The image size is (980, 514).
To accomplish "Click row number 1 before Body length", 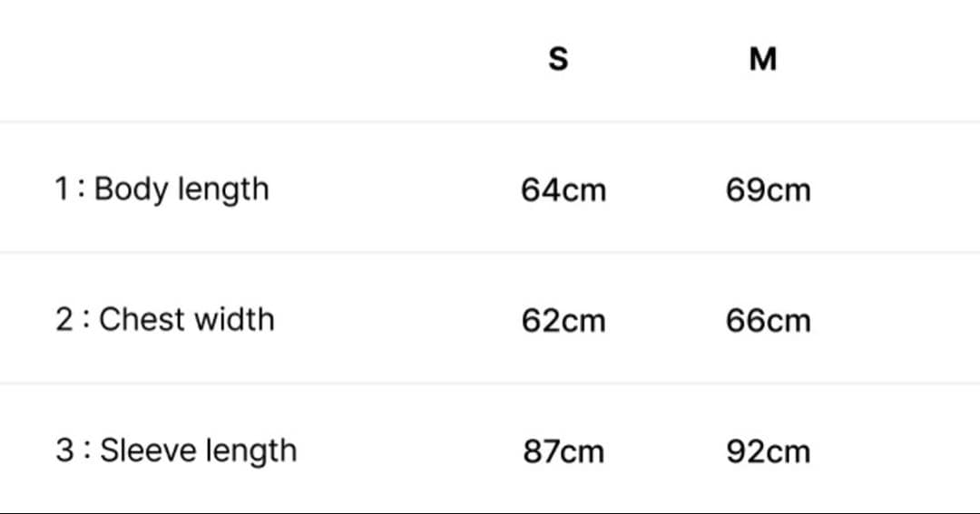I will click(62, 189).
